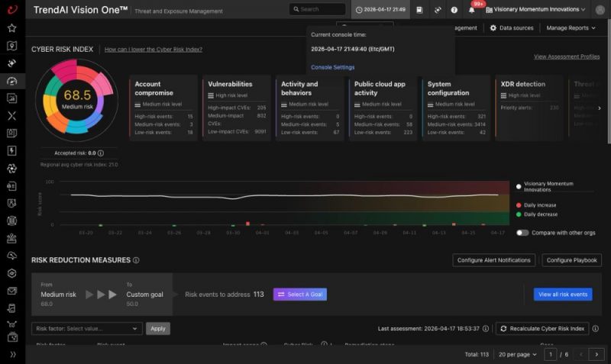Image resolution: width=611 pixels, height=364 pixels.
Task: Click the mobile device sidebar icon
Action: tap(12, 308)
